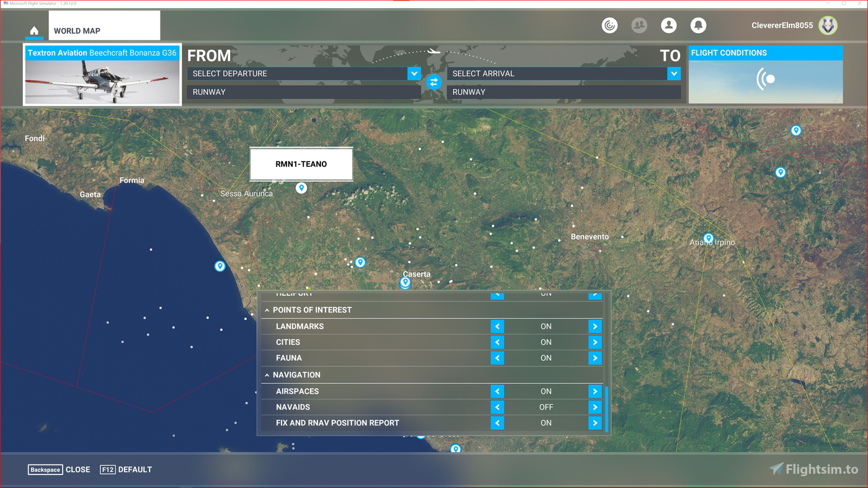Open the multiplayer friends icon

point(639,25)
